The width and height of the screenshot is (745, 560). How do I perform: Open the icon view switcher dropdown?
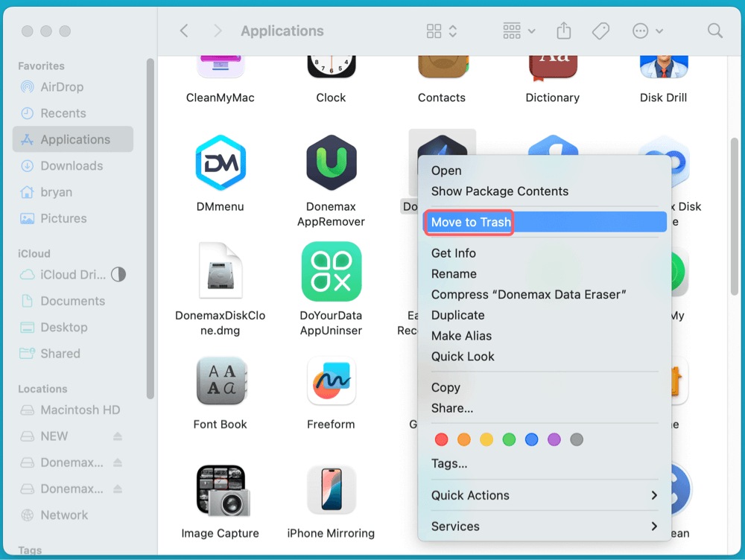pos(442,31)
